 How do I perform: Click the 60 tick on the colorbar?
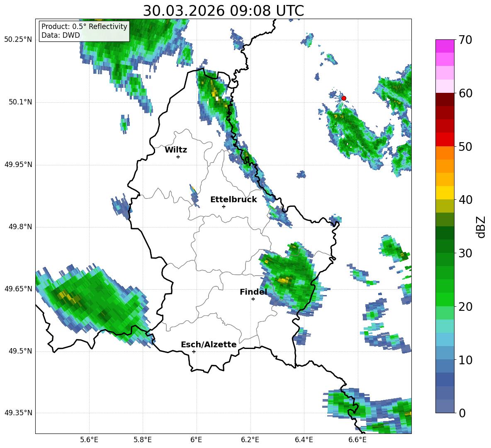tap(465, 93)
